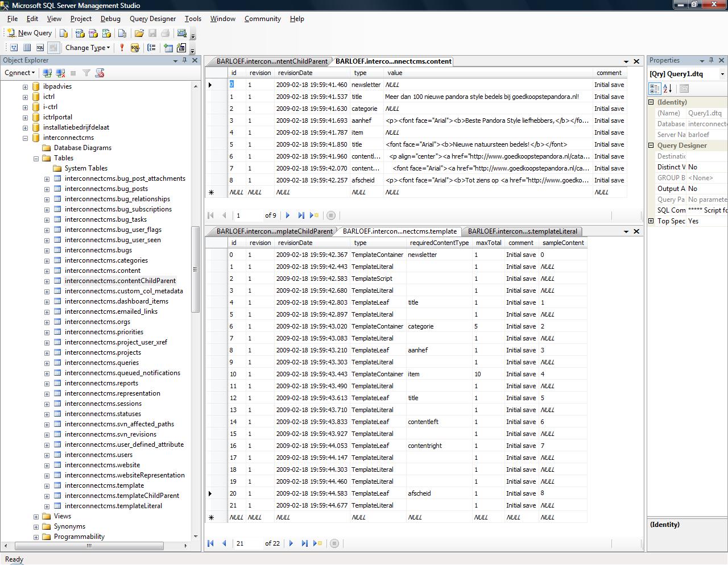Go to next row in template grid
This screenshot has width=728, height=565.
291,543
